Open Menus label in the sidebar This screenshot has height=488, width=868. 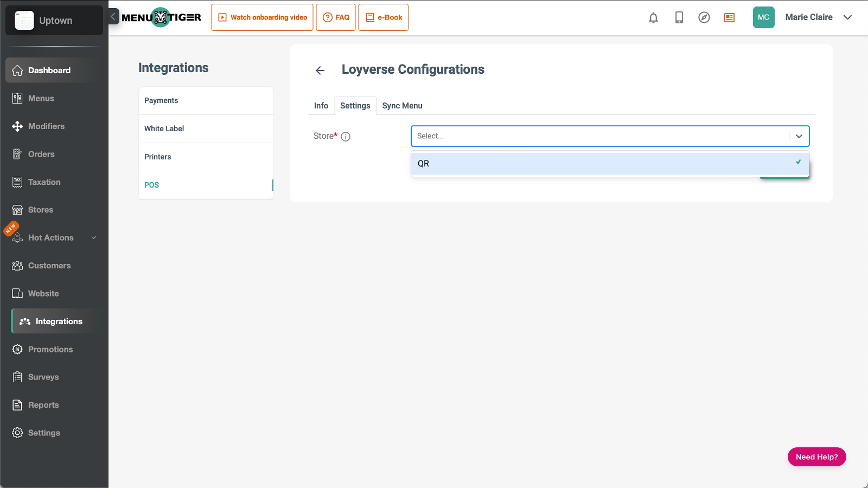pyautogui.click(x=41, y=98)
